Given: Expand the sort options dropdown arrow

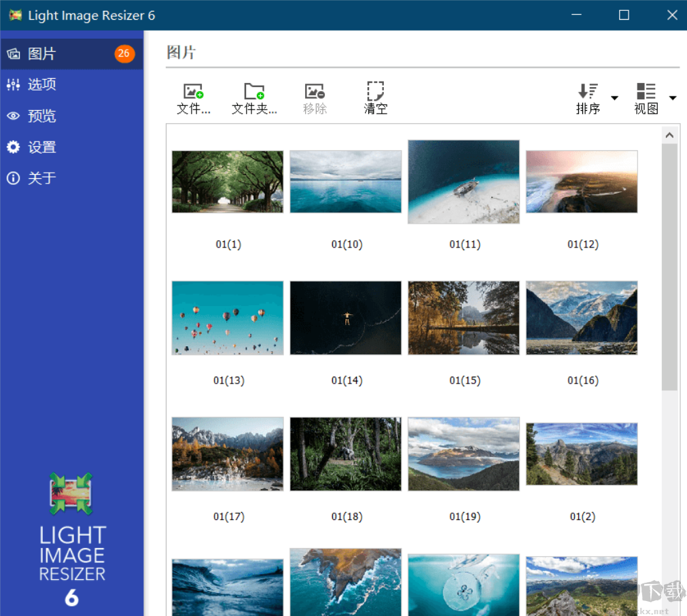Looking at the screenshot, I should (x=615, y=99).
